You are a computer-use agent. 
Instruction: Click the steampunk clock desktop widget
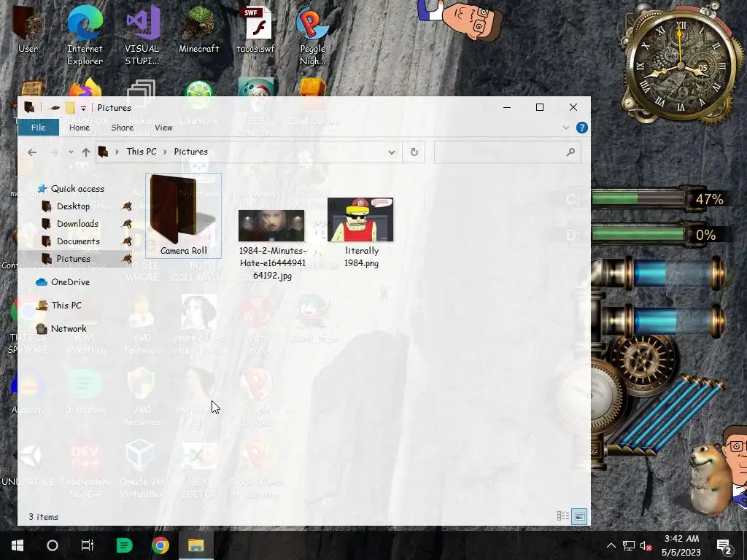pos(681,66)
